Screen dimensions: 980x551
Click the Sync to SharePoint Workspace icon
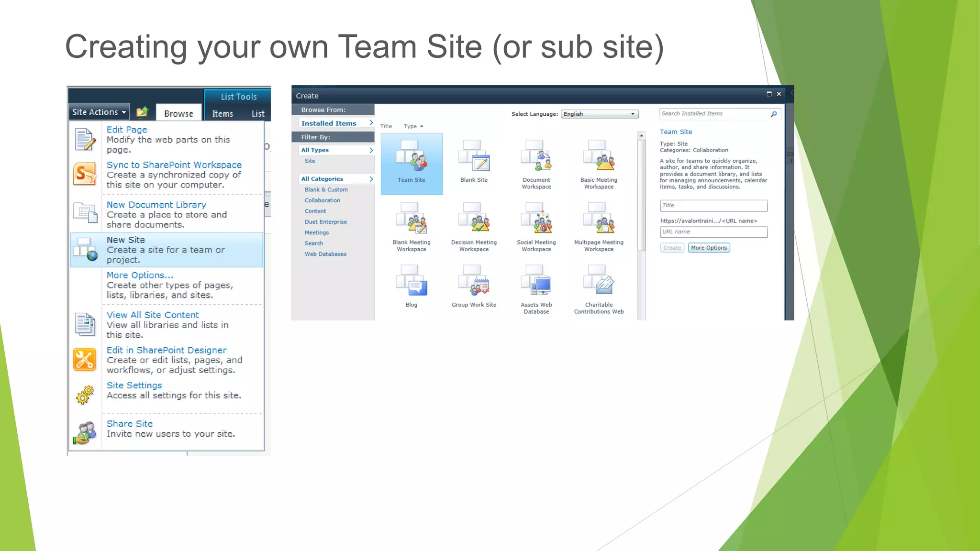(85, 174)
